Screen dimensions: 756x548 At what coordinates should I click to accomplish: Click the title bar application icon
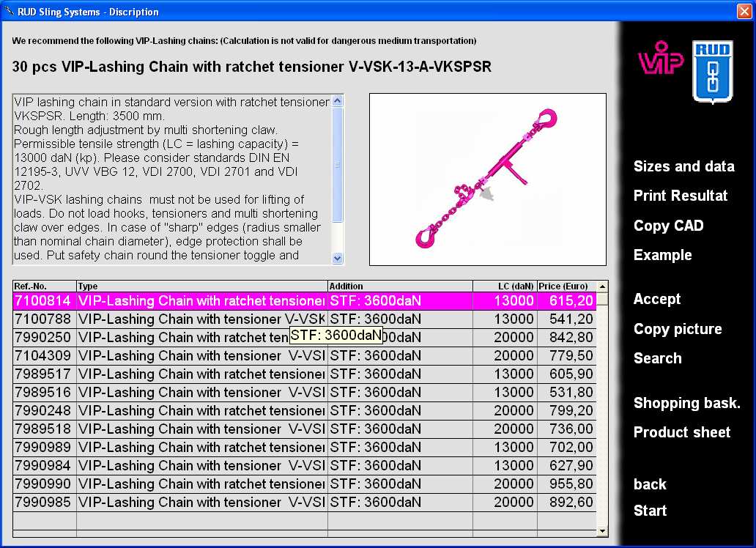pos(9,10)
